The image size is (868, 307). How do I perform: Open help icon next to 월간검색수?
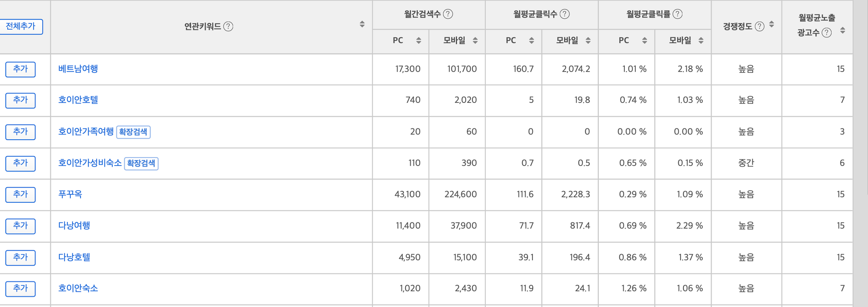point(448,14)
